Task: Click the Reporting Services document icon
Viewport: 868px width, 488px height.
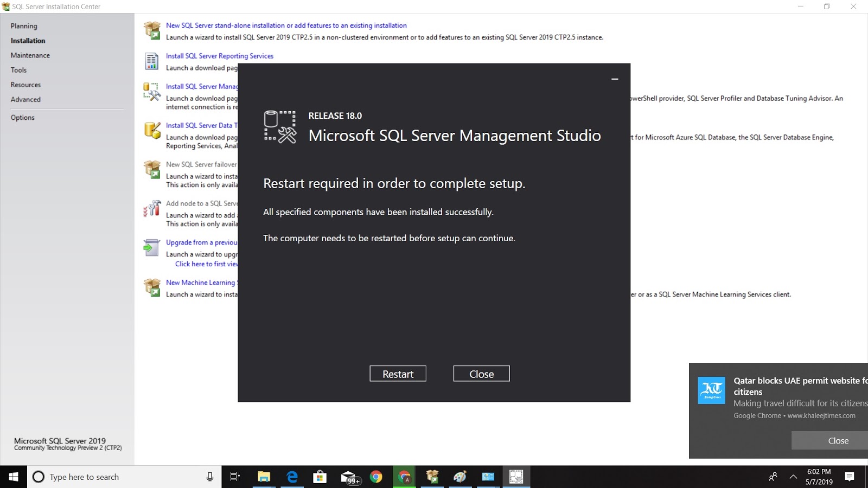Action: click(x=152, y=61)
